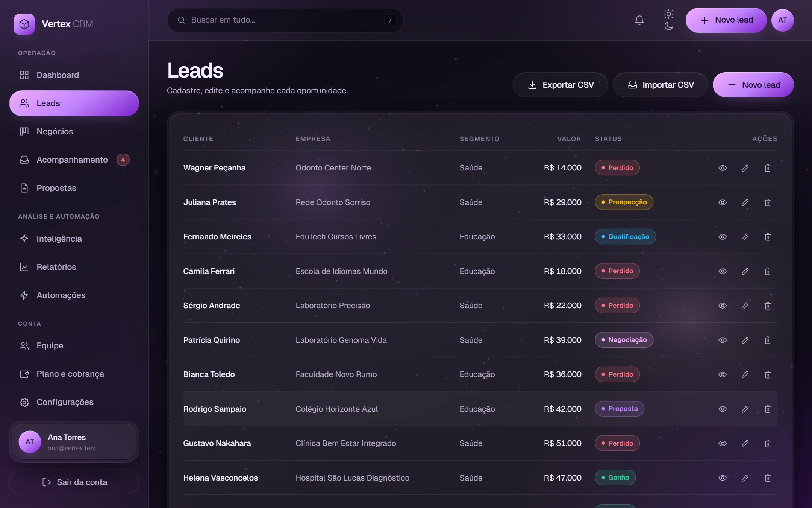Image resolution: width=812 pixels, height=508 pixels.
Task: Open Plano e cobrança in sidebar
Action: [x=74, y=374]
